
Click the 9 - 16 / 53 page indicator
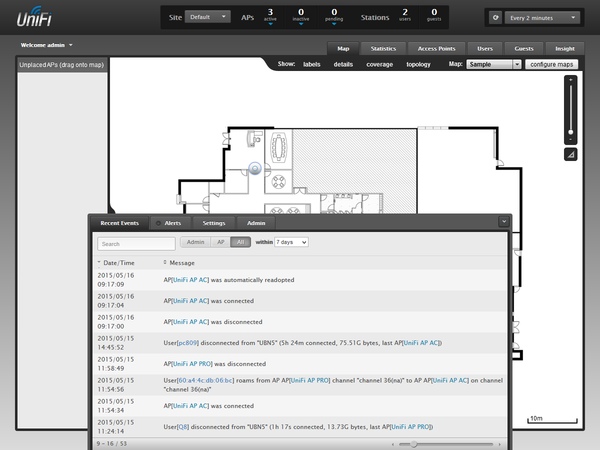[111, 444]
